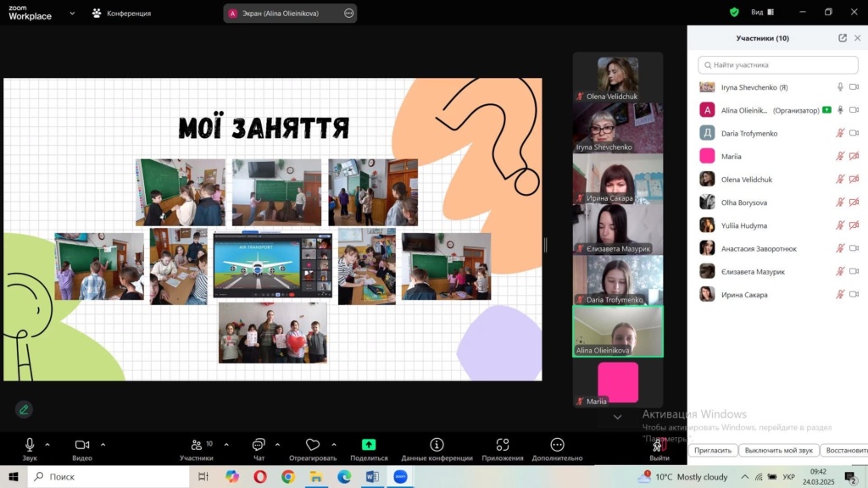The image size is (868, 488).
Task: Expand the arrow next to Участники
Action: pos(226,444)
